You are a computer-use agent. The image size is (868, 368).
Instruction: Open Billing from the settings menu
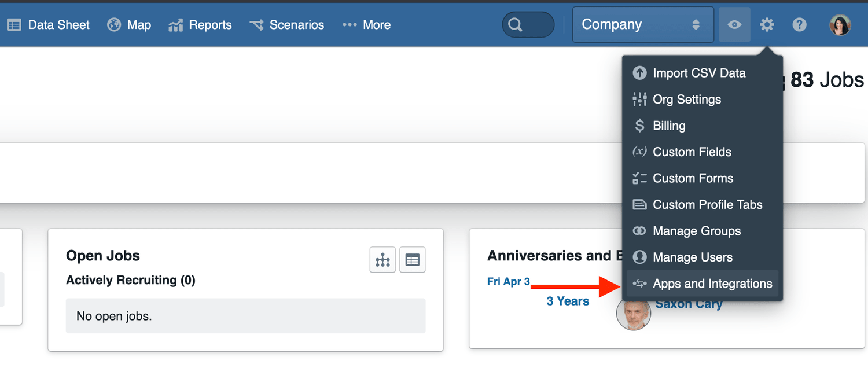click(670, 126)
